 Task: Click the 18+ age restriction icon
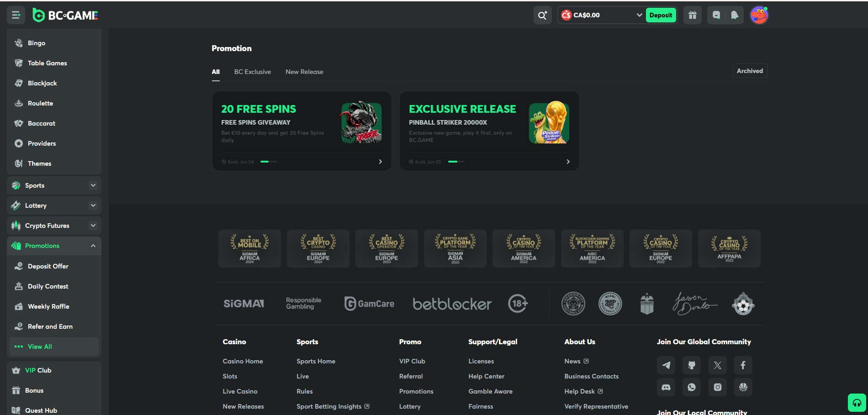pyautogui.click(x=518, y=304)
